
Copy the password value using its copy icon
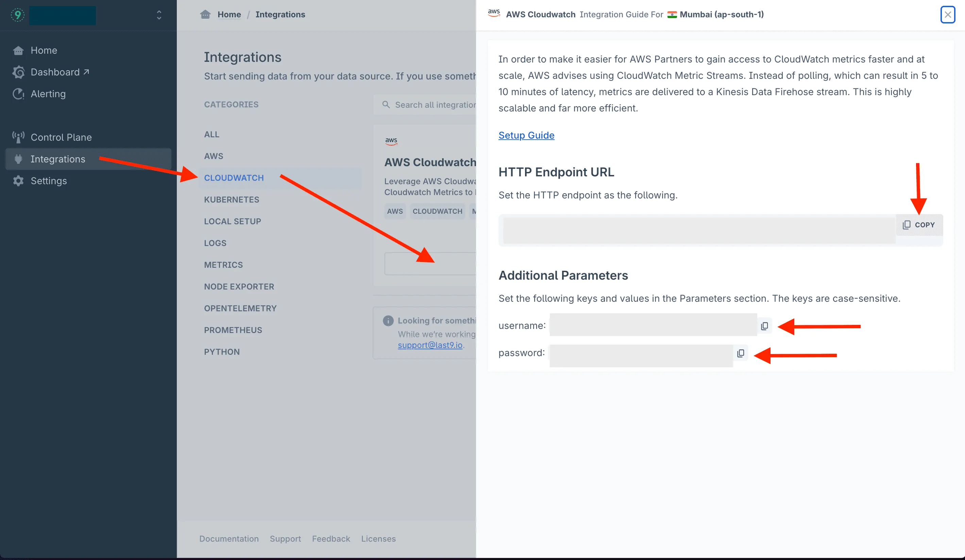coord(741,353)
